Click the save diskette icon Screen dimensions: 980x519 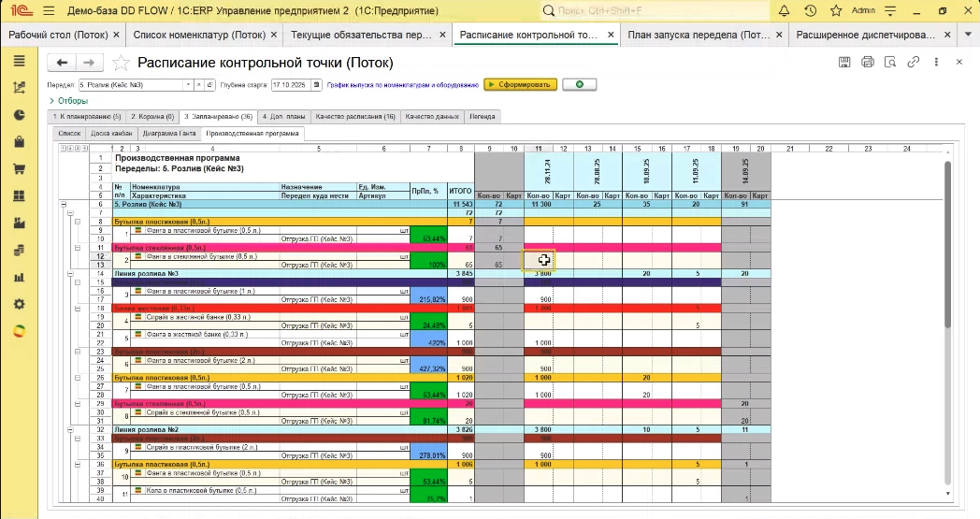(844, 63)
